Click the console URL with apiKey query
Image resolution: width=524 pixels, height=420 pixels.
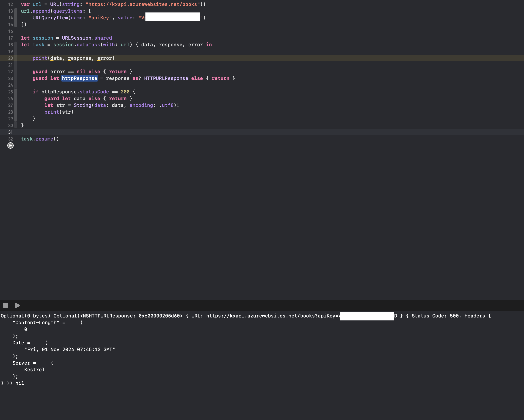point(301,316)
